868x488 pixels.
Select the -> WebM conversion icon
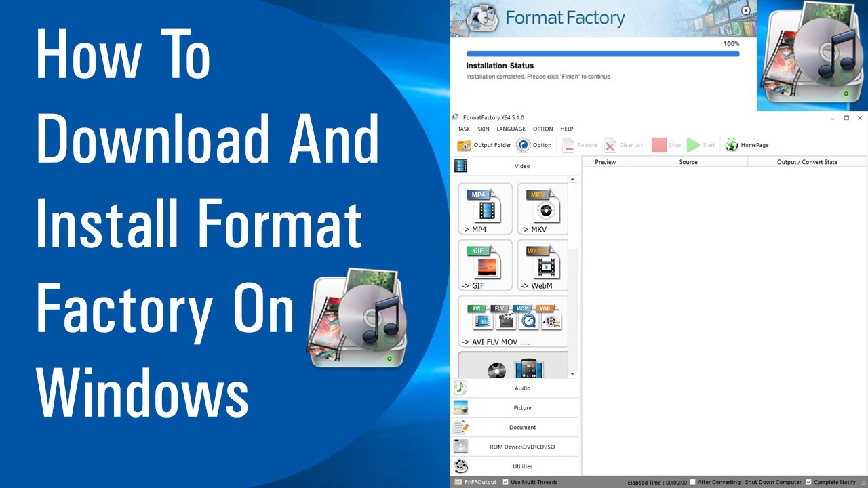click(542, 265)
